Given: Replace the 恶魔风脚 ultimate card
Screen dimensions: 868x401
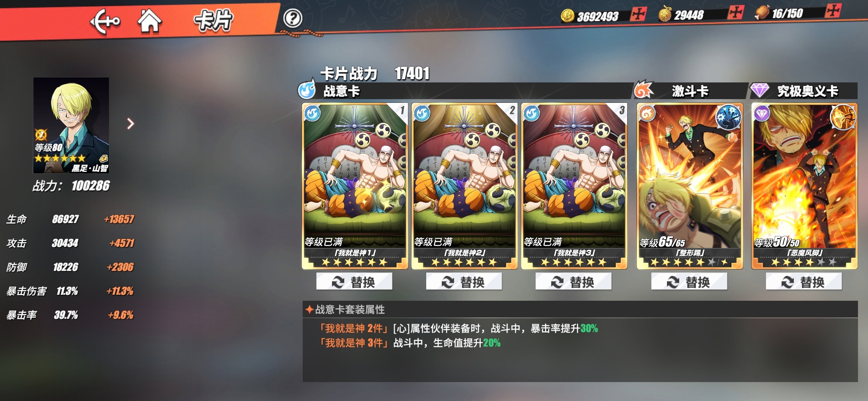Looking at the screenshot, I should [804, 282].
